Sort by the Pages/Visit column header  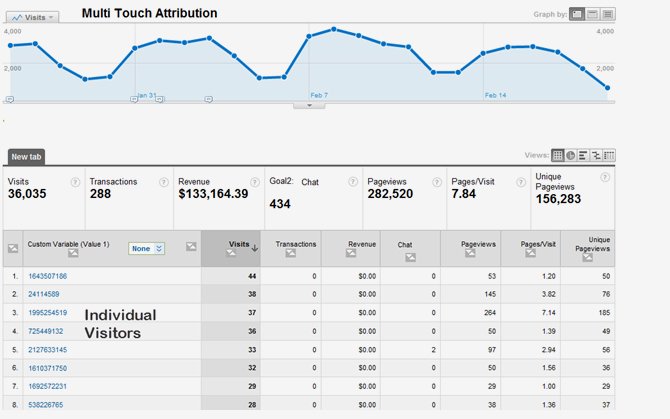coord(538,244)
